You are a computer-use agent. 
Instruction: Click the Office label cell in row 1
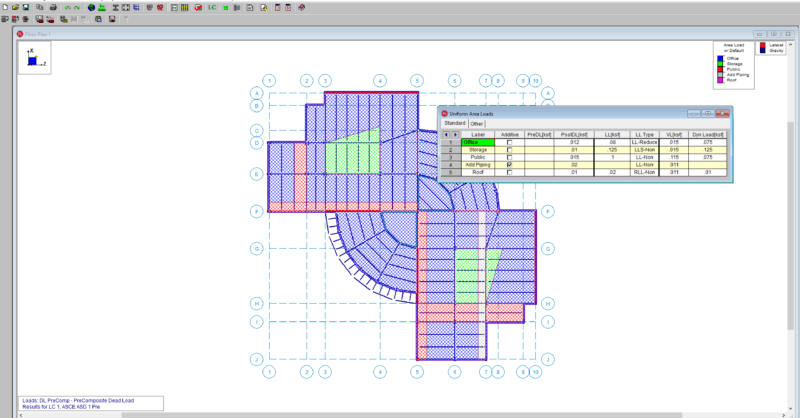pos(477,143)
